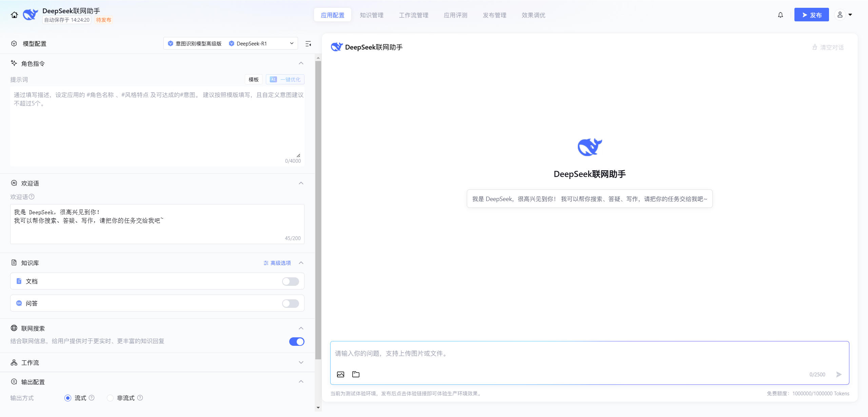Collapse 输出配置 section
The height and width of the screenshot is (417, 868).
click(x=301, y=382)
